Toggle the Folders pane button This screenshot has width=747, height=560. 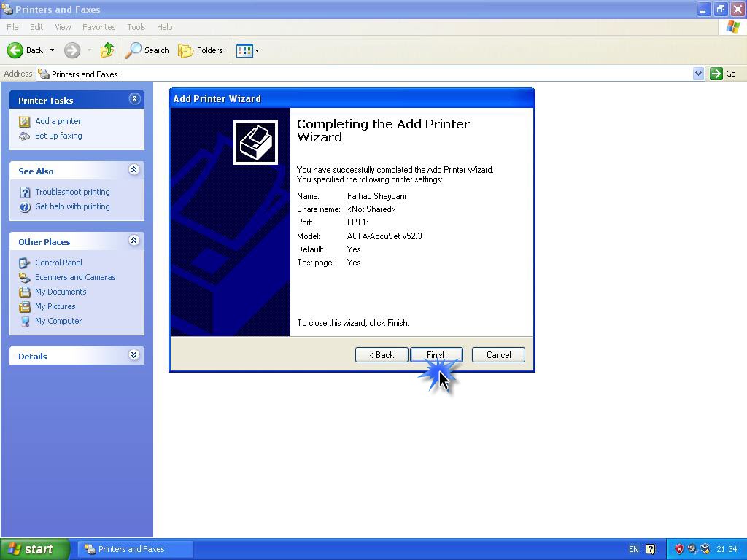tap(201, 50)
